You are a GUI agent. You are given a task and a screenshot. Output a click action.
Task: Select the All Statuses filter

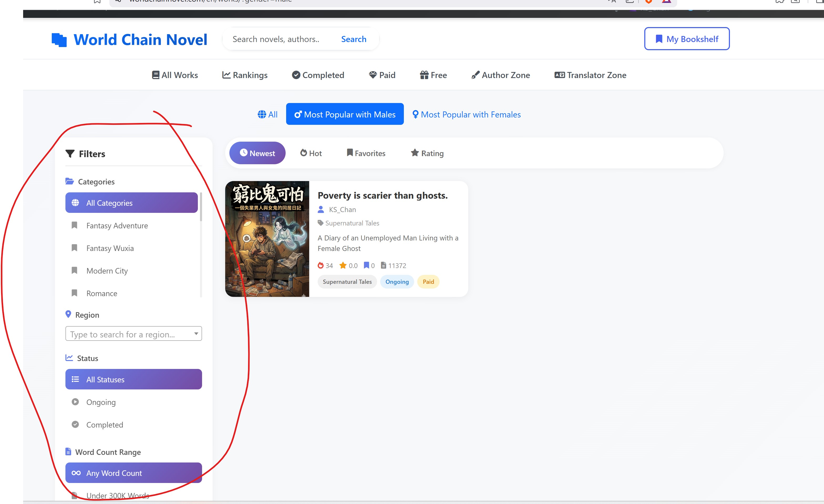pos(133,379)
